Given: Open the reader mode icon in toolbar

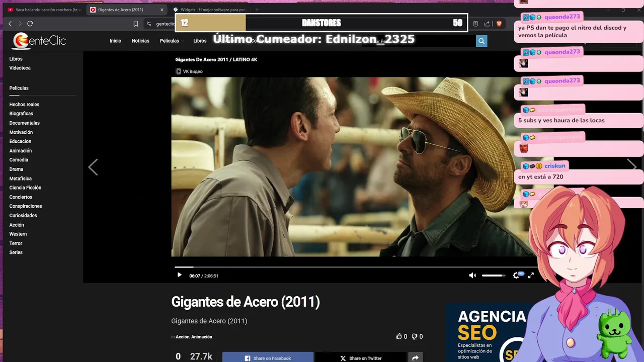Looking at the screenshot, I should (x=475, y=24).
